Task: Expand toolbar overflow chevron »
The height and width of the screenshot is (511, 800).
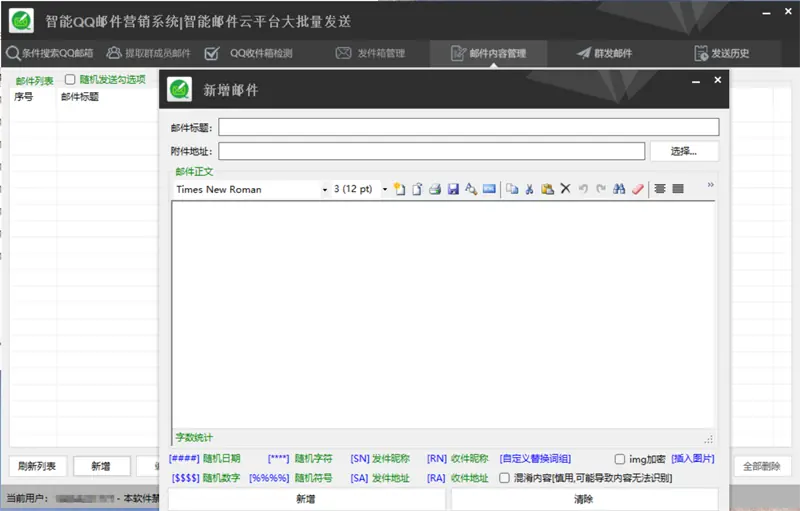Action: point(710,185)
